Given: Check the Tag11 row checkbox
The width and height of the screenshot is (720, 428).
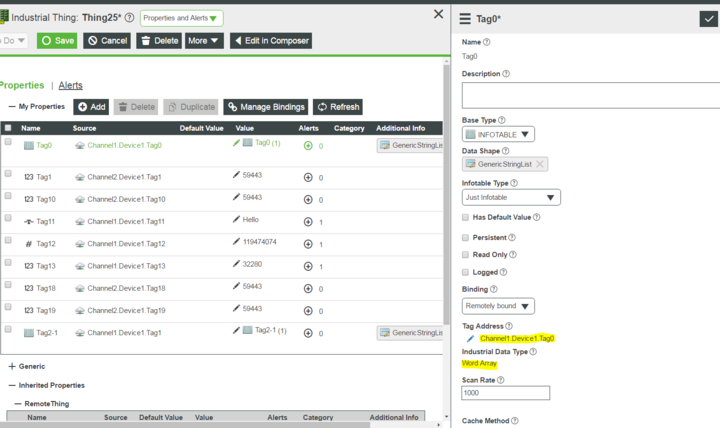Looking at the screenshot, I should point(8,218).
